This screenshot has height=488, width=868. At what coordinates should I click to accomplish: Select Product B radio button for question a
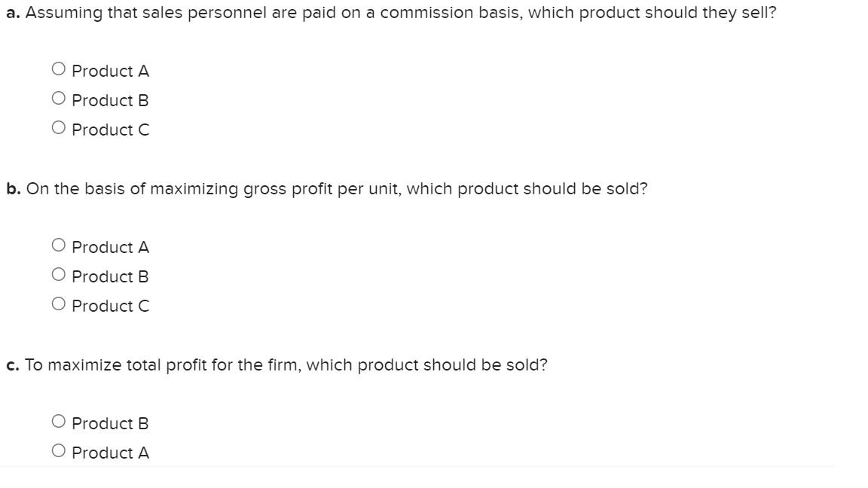tap(59, 99)
